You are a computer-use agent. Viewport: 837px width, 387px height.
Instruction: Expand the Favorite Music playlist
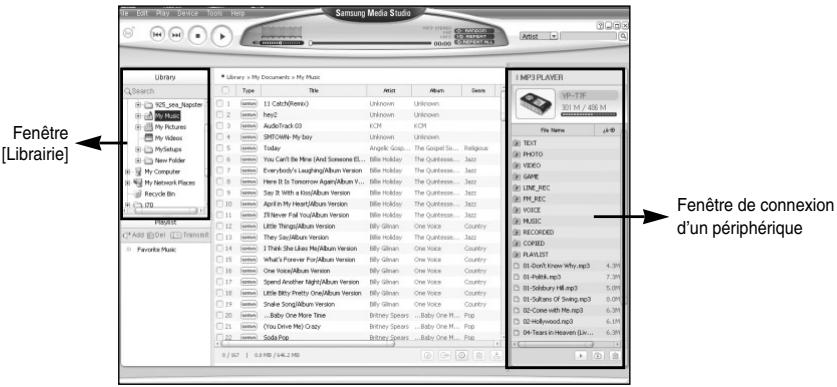point(130,249)
